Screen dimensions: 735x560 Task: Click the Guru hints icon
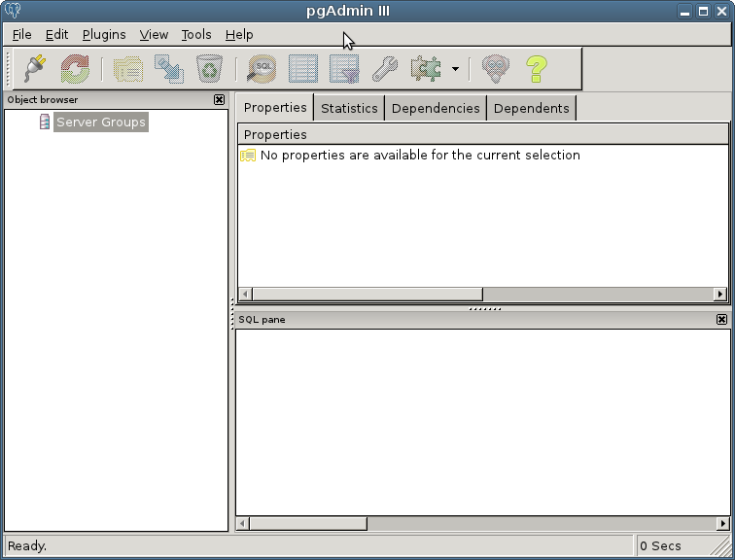click(496, 69)
